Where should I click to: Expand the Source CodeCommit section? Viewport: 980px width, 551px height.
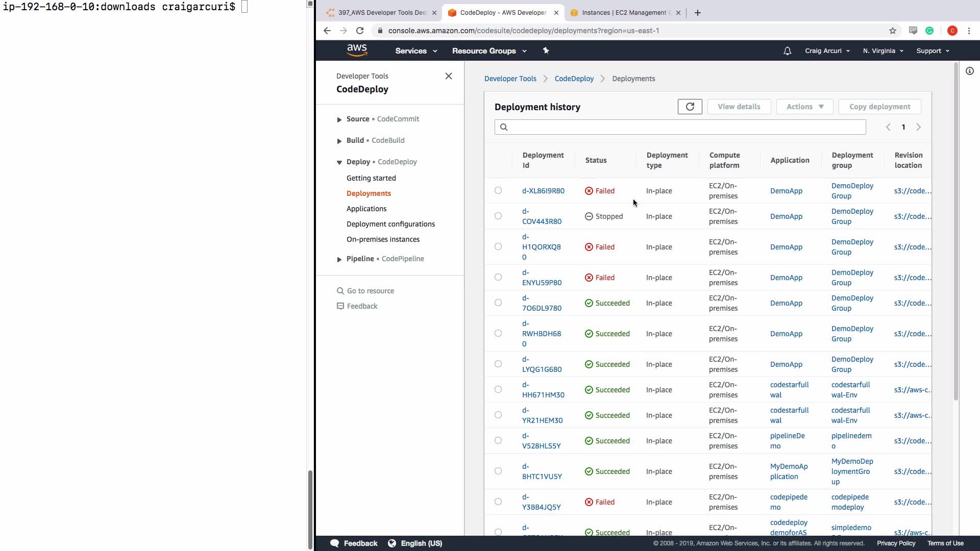click(339, 119)
